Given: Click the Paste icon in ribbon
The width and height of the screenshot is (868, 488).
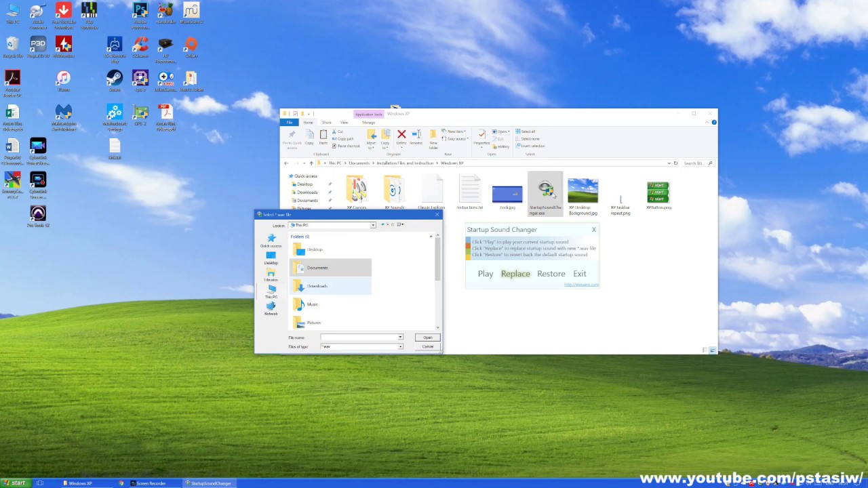Looking at the screenshot, I should 323,138.
